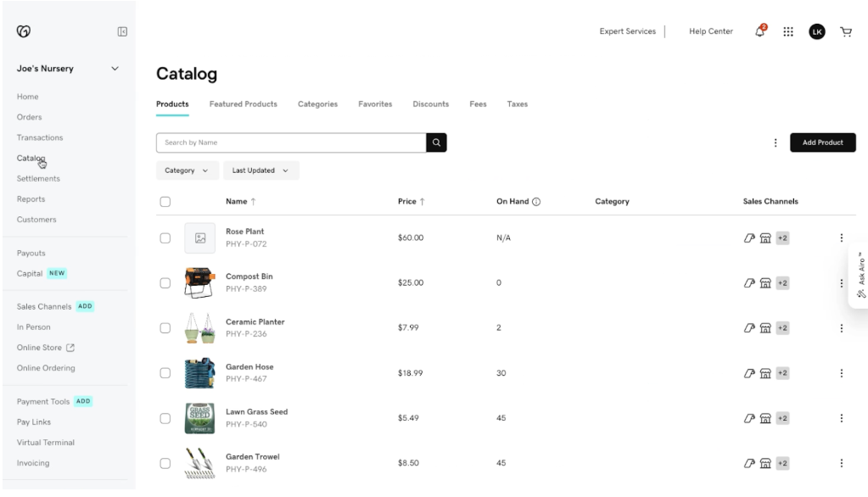Collapse the sidebar panel icon
The height and width of the screenshot is (497, 868).
click(122, 31)
